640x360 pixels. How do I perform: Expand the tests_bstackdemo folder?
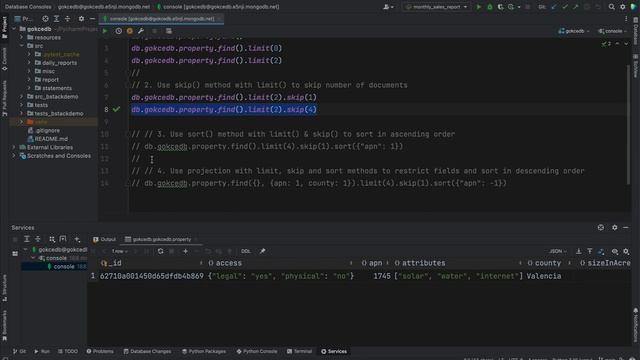[x=22, y=113]
